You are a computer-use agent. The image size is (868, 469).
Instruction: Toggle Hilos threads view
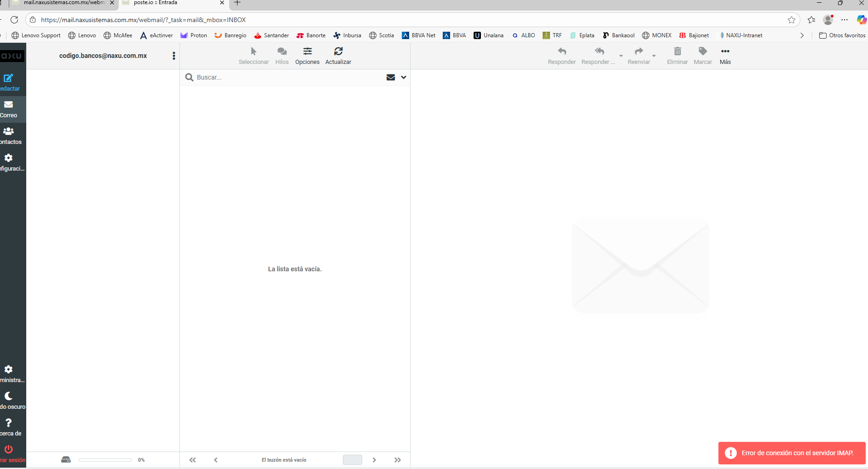click(282, 51)
